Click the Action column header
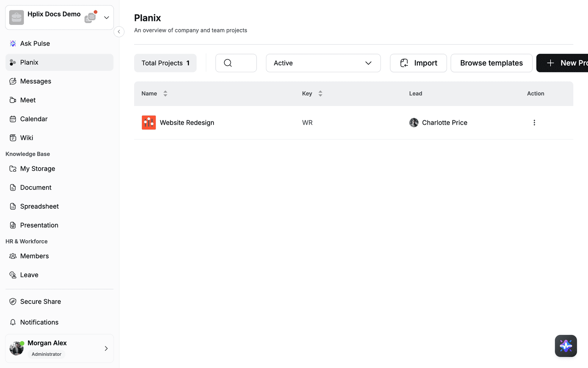Image resolution: width=588 pixels, height=368 pixels. [x=535, y=93]
